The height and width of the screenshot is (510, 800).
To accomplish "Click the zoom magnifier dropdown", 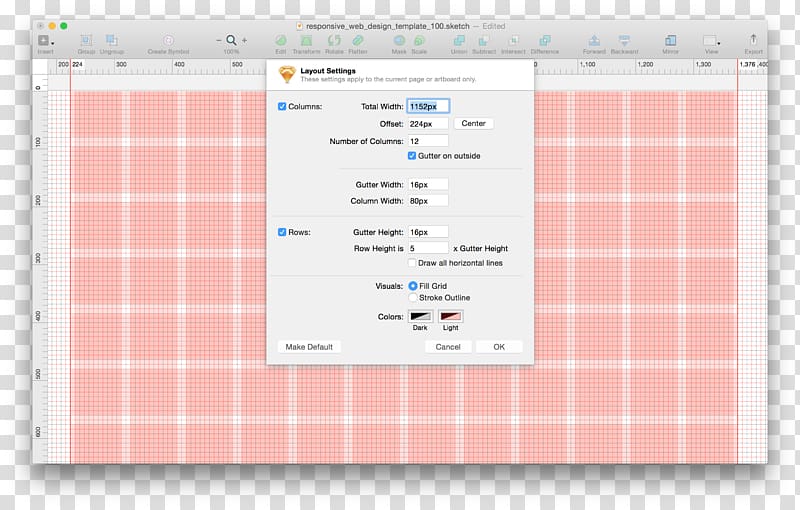I will click(232, 41).
